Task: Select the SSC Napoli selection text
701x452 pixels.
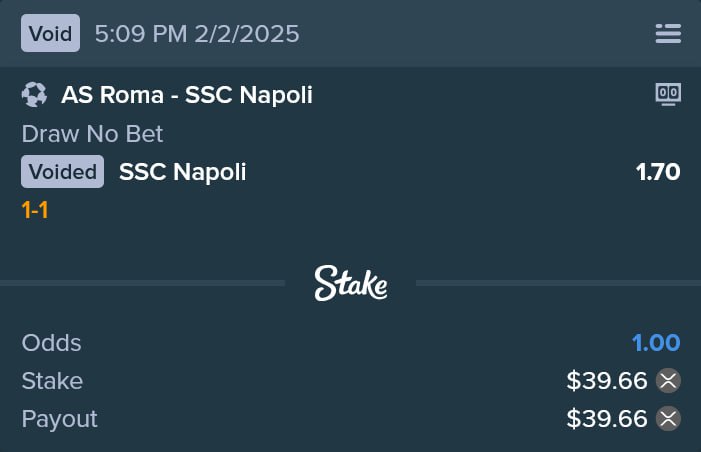Action: [182, 172]
